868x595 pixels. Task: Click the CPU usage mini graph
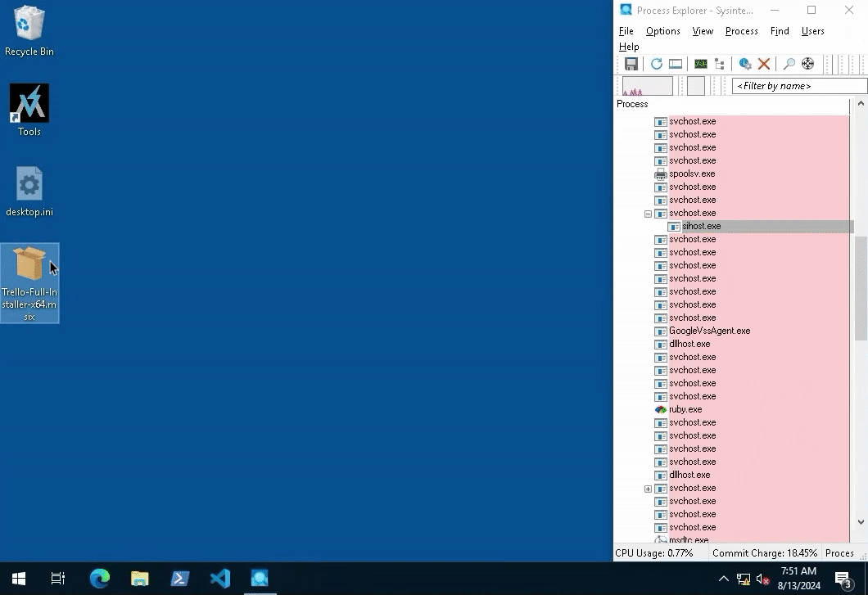[648, 86]
